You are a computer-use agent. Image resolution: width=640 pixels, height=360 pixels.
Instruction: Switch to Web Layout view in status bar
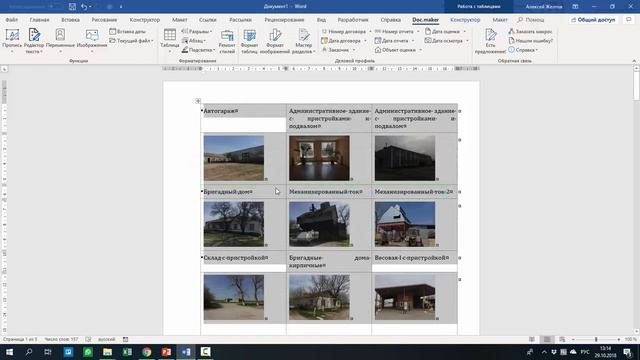point(562,339)
